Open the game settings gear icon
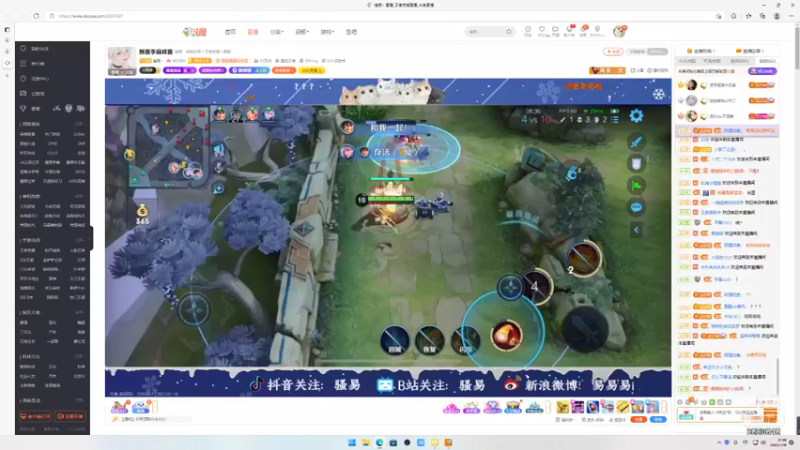Viewport: 800px width, 450px height. 636,116
